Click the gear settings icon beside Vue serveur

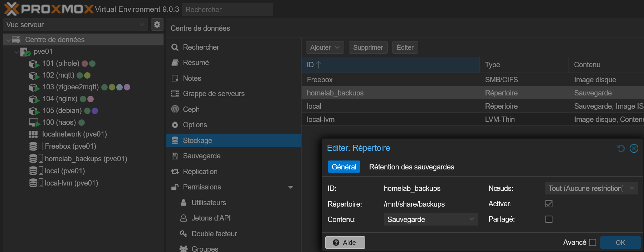pyautogui.click(x=157, y=25)
